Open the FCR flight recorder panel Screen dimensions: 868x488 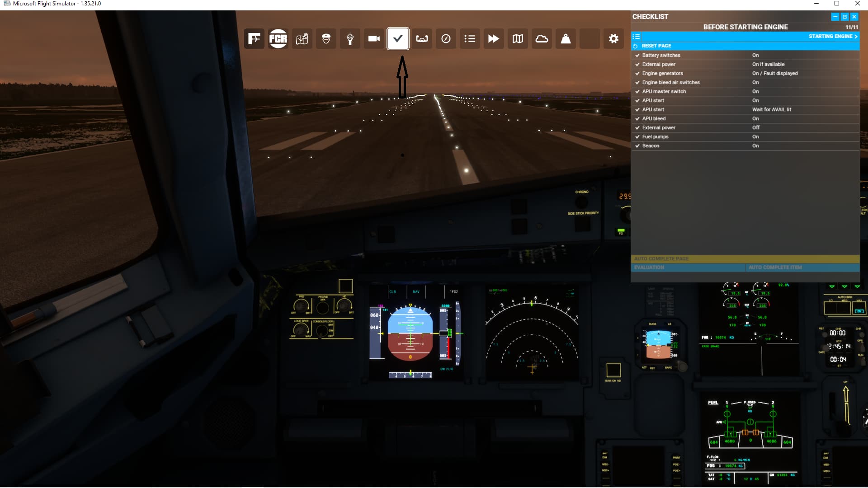[x=278, y=38]
